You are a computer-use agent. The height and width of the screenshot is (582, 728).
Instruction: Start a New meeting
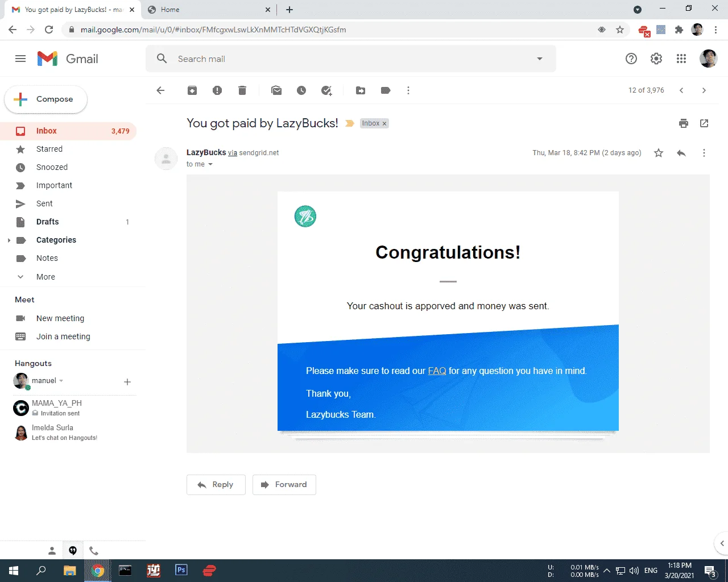(60, 318)
